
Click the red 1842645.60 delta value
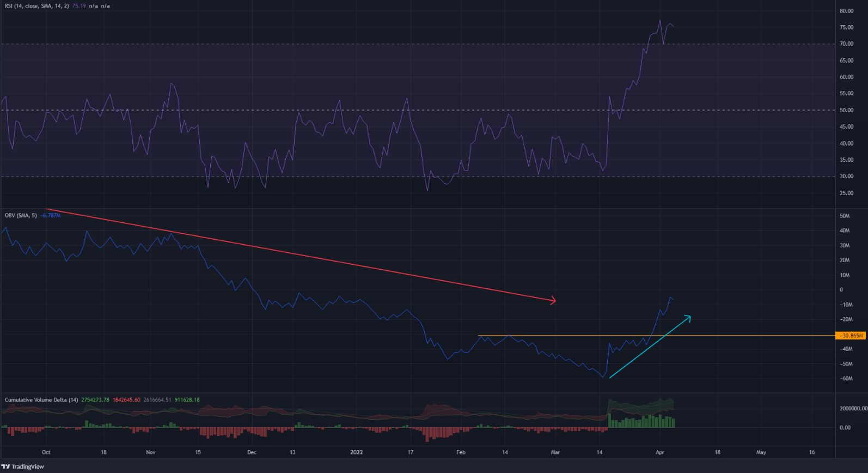click(x=126, y=400)
